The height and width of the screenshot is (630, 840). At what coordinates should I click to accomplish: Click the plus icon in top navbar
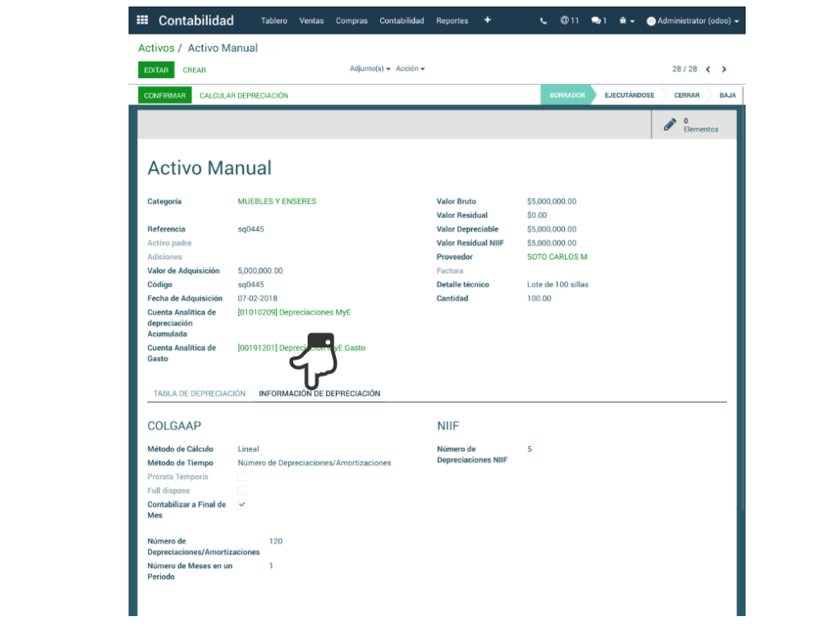(x=487, y=21)
